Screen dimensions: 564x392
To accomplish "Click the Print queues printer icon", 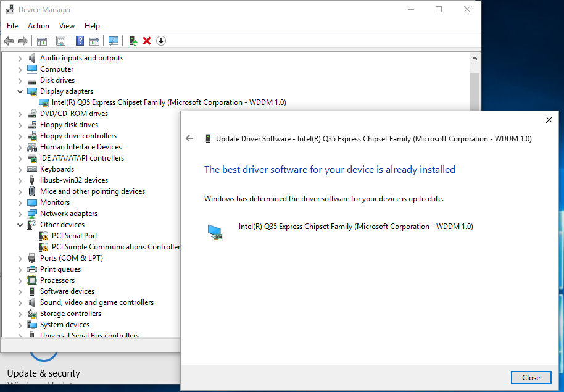I will 32,269.
